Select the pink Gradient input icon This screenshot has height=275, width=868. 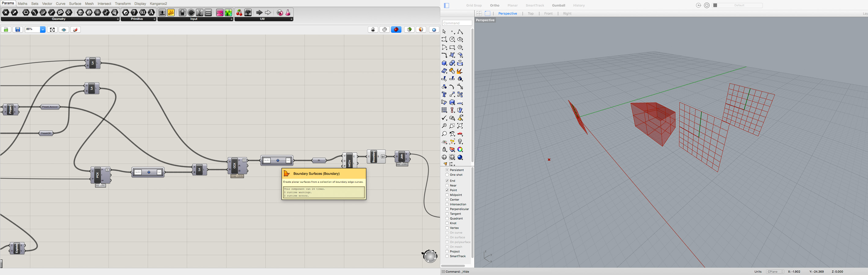(x=220, y=13)
